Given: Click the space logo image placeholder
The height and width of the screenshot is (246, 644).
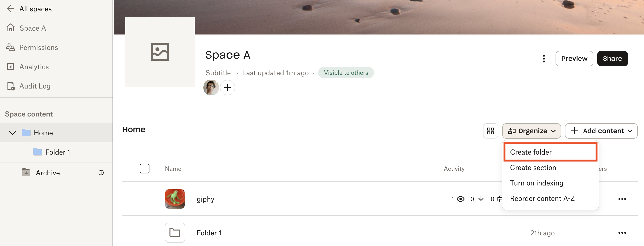Looking at the screenshot, I should 160,52.
